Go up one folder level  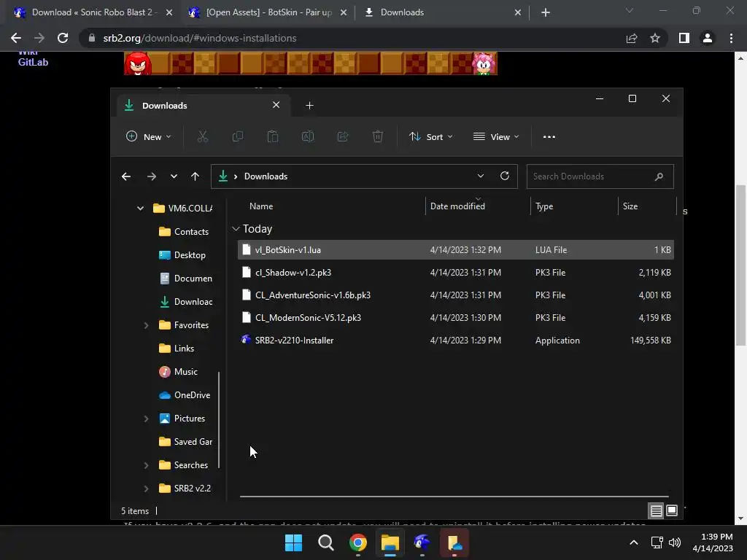point(195,176)
